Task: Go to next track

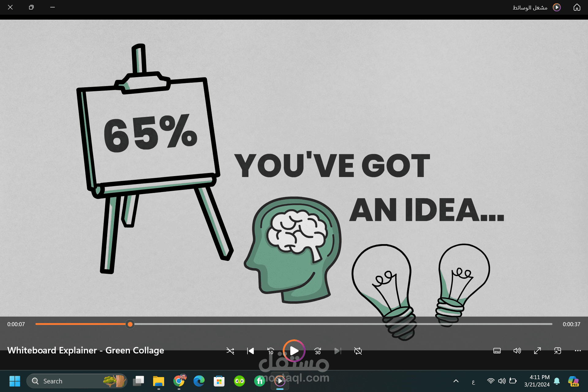Action: 337,351
